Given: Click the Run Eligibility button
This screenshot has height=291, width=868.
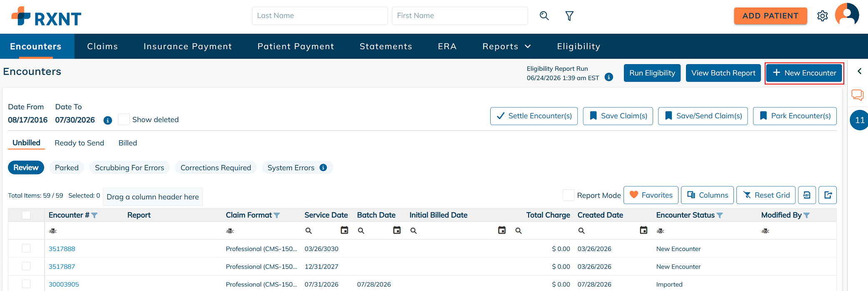Looking at the screenshot, I should (x=652, y=73).
